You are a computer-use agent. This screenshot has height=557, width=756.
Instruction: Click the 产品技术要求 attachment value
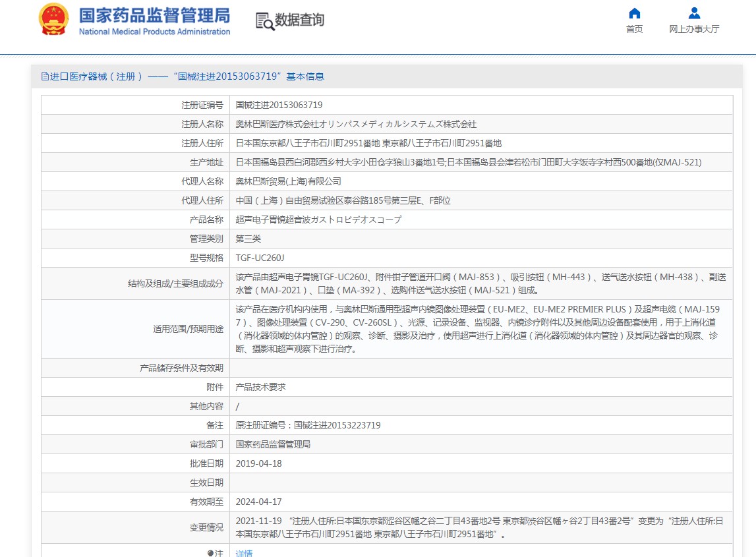261,387
